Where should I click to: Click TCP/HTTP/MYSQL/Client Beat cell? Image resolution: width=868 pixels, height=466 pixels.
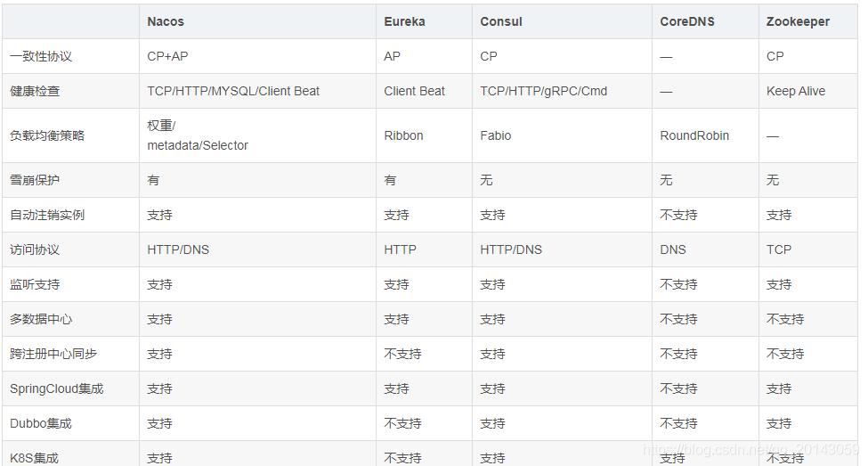pos(233,92)
